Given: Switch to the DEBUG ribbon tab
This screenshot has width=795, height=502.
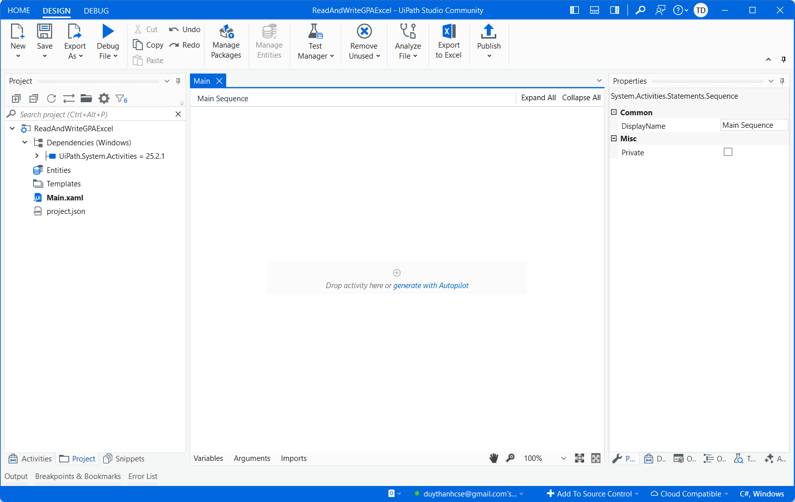Looking at the screenshot, I should point(96,11).
